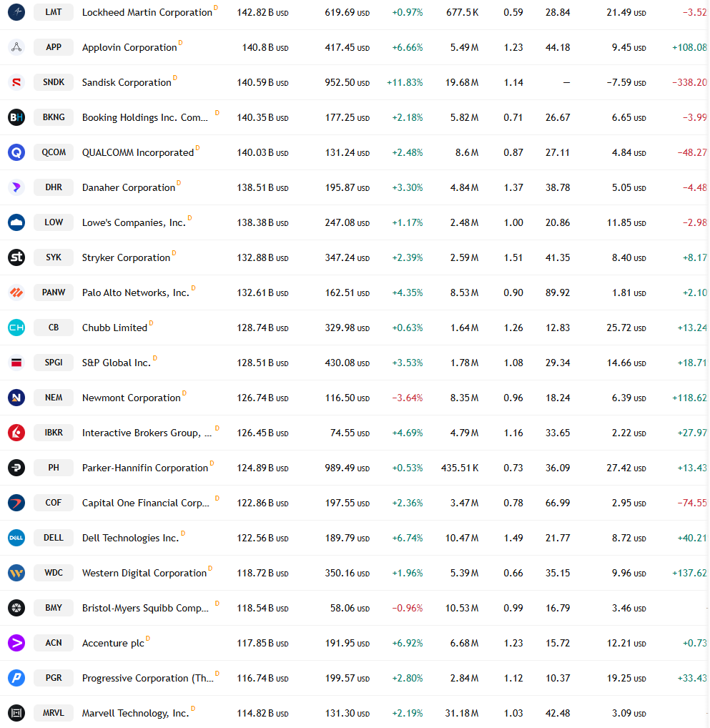Click the Capital One logo icon
Image resolution: width=710 pixels, height=728 pixels.
16,503
